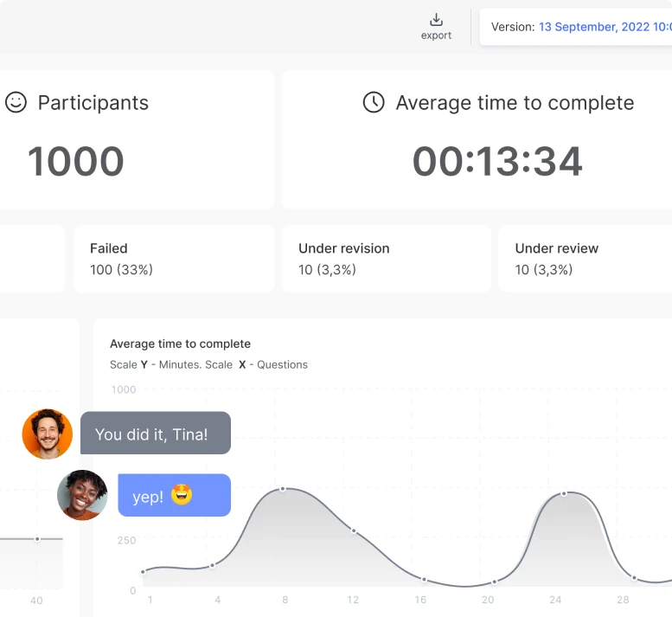This screenshot has width=672, height=617.
Task: Select the chart data point at question 16
Action: 424,580
